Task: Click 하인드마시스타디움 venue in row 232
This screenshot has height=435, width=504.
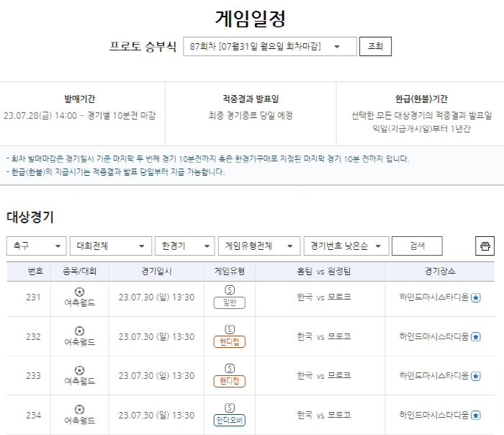Action: 434,336
